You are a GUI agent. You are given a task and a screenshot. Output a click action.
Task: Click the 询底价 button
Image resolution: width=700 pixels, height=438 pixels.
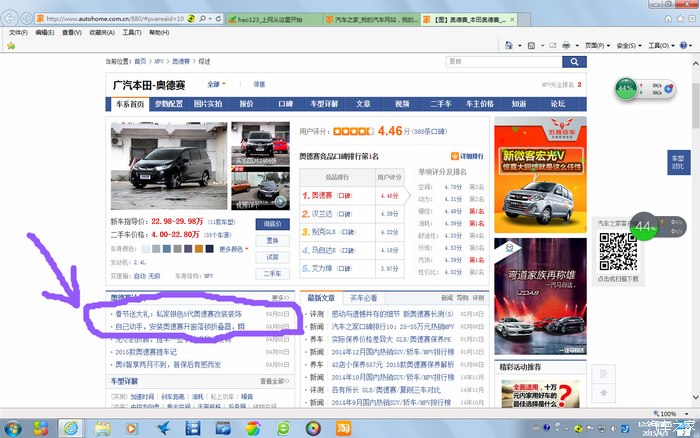point(271,224)
